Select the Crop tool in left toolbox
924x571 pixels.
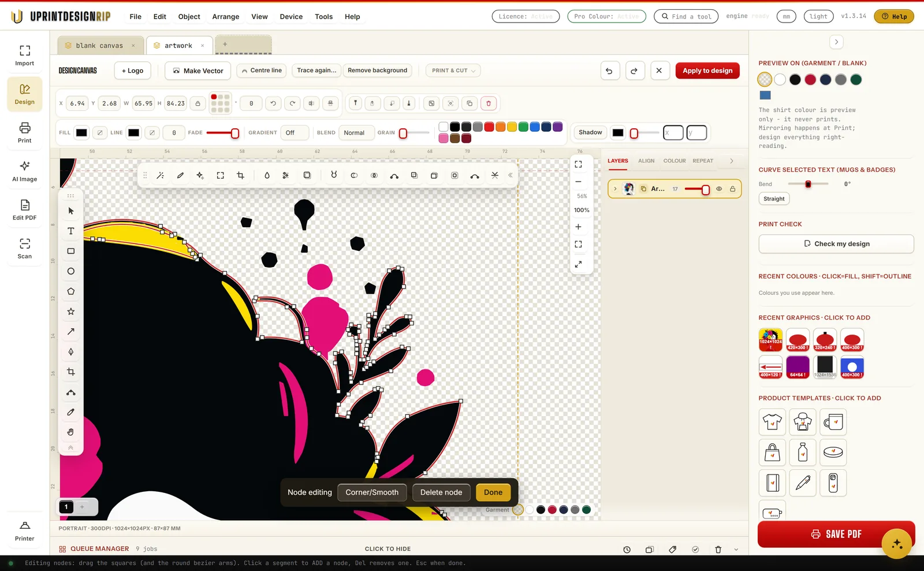71,372
